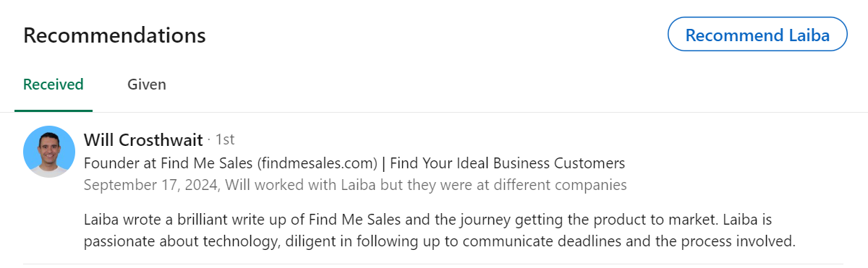This screenshot has width=868, height=268.
Task: Click the word 'brilliant' in the recommendation
Action: (209, 219)
